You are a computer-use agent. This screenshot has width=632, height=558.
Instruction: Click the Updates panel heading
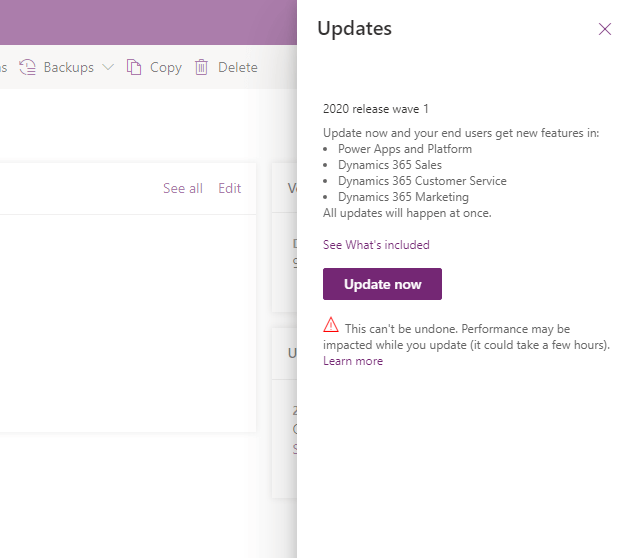pyautogui.click(x=355, y=28)
